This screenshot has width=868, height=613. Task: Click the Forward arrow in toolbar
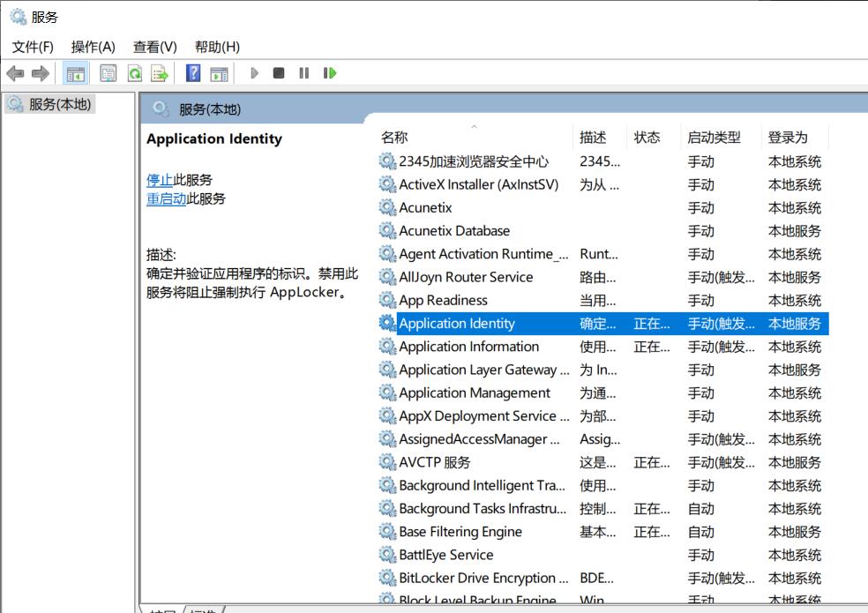(40, 73)
